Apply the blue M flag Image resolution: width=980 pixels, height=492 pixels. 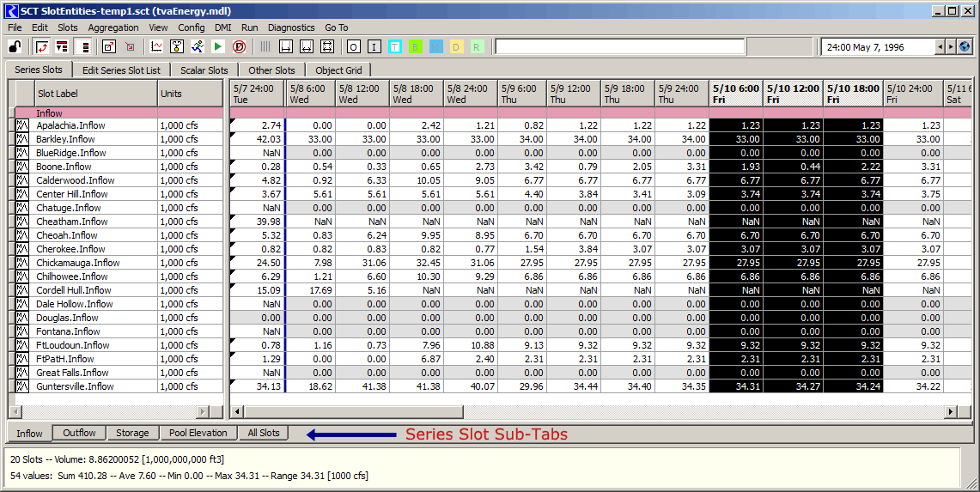435,47
